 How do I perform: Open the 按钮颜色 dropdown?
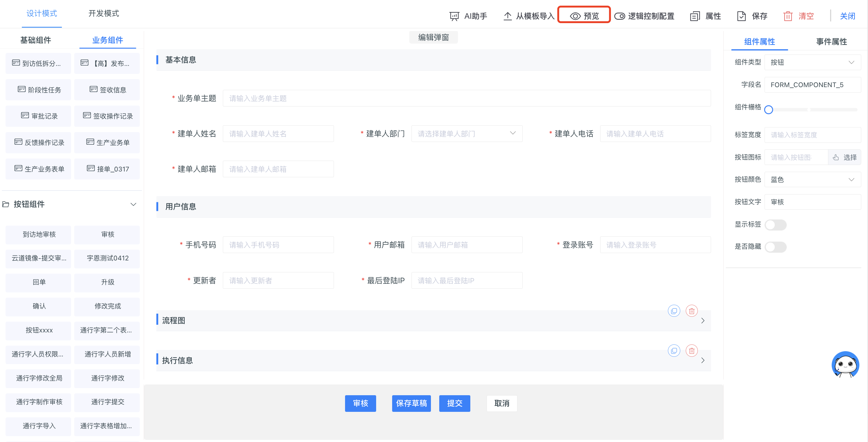(x=812, y=179)
